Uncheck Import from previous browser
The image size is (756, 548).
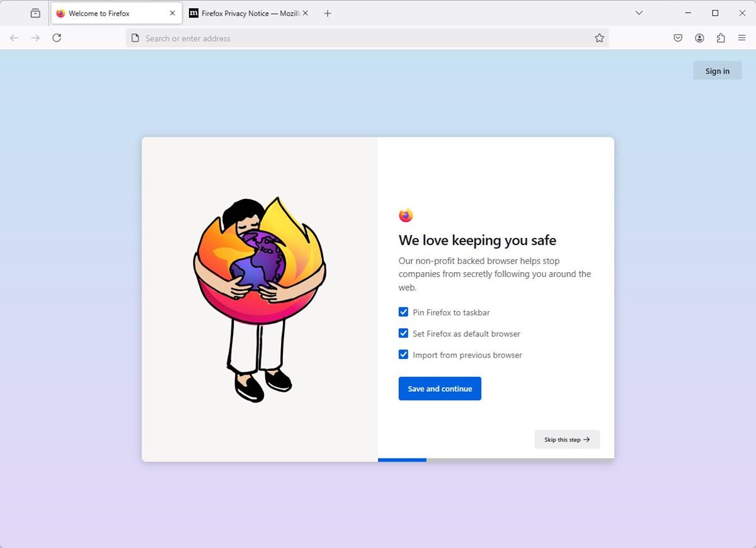[403, 355]
